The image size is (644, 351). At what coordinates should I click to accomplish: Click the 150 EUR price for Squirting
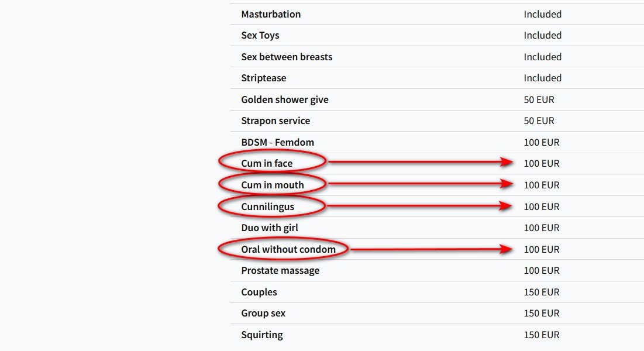point(541,335)
